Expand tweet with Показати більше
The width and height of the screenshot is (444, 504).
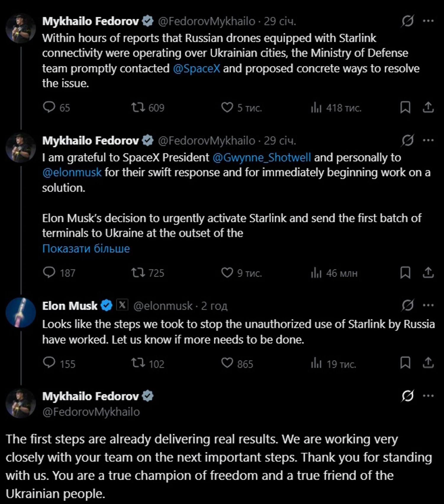click(x=86, y=248)
